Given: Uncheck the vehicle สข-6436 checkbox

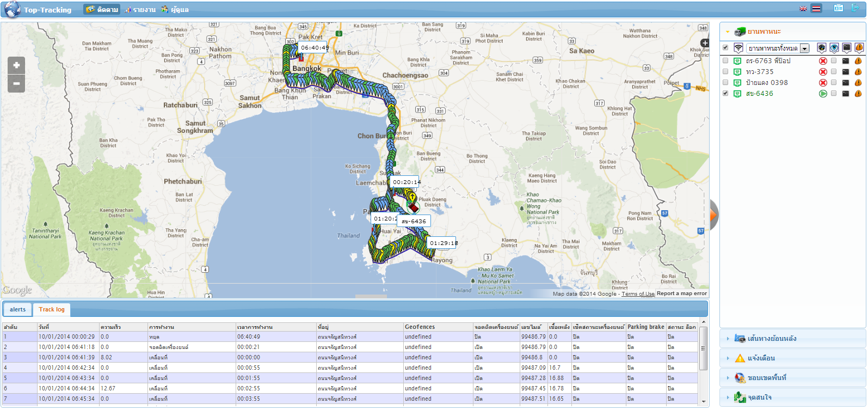Looking at the screenshot, I should click(725, 94).
